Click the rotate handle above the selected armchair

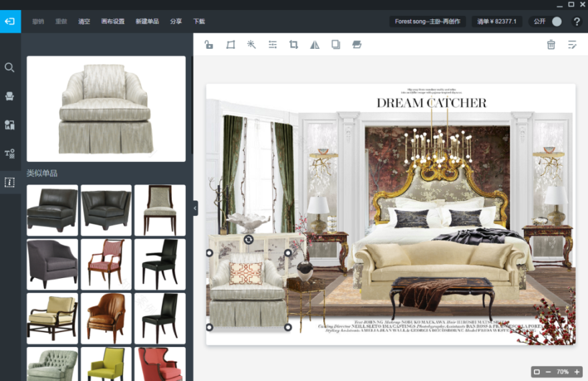tap(249, 239)
